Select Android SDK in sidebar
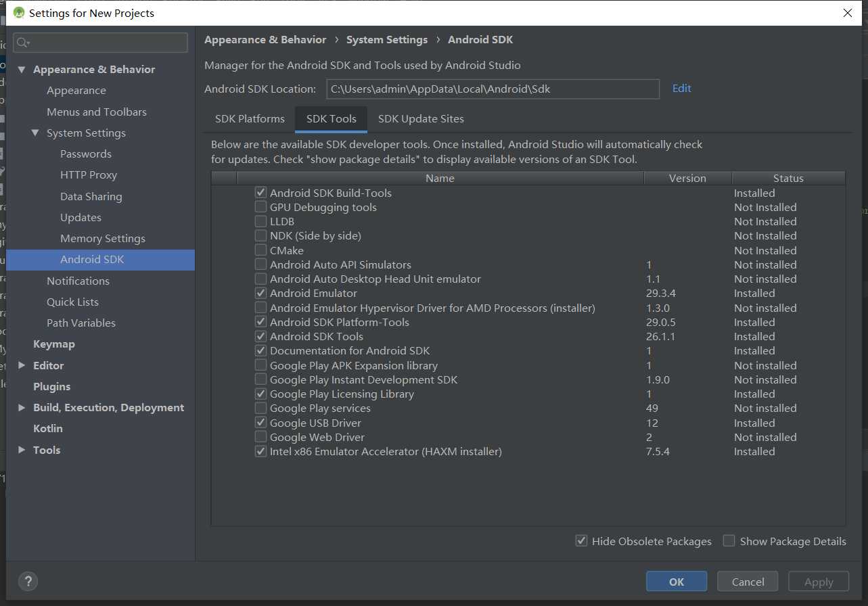Image resolution: width=868 pixels, height=606 pixels. click(101, 260)
